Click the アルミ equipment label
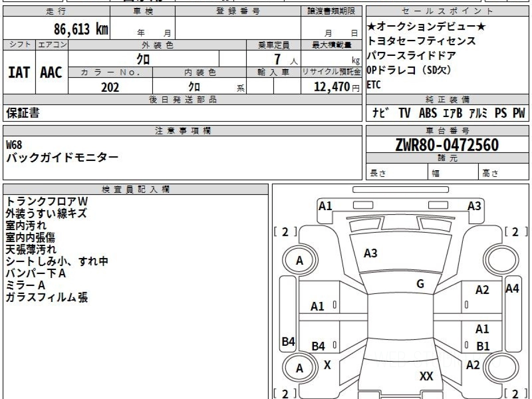The image size is (532, 399). (479, 113)
